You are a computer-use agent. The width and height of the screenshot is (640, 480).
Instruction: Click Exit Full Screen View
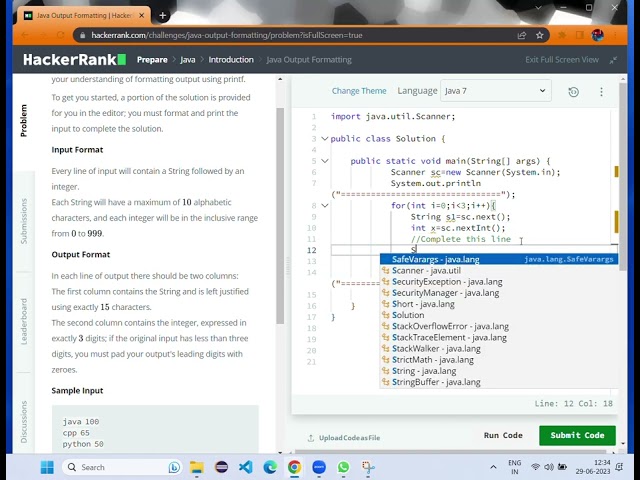562,60
